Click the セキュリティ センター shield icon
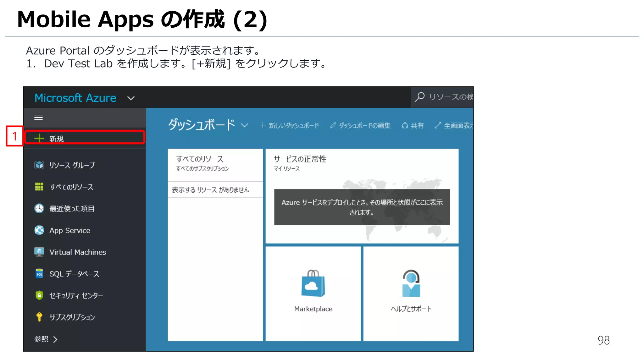Screen dimensions: 644x362 39,295
